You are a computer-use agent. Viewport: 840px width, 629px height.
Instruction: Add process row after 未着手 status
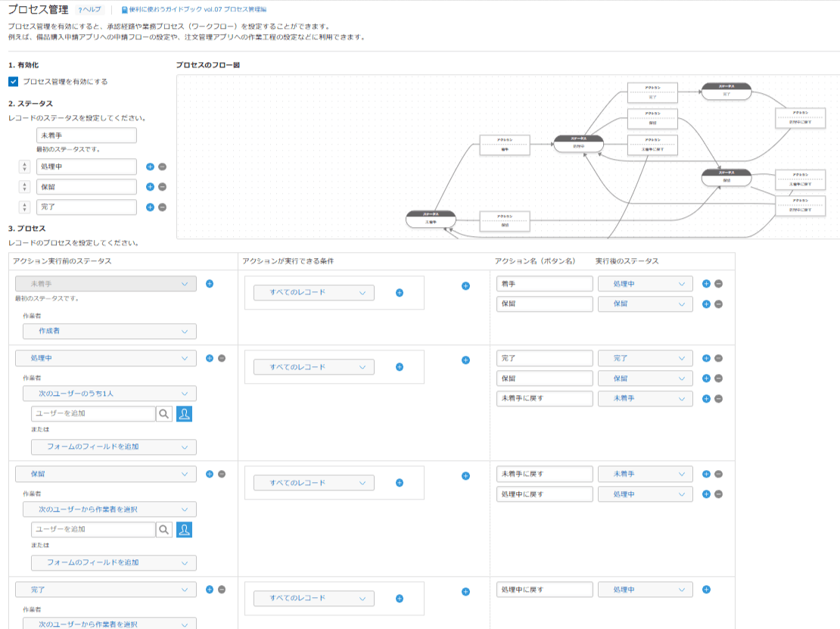click(x=210, y=283)
